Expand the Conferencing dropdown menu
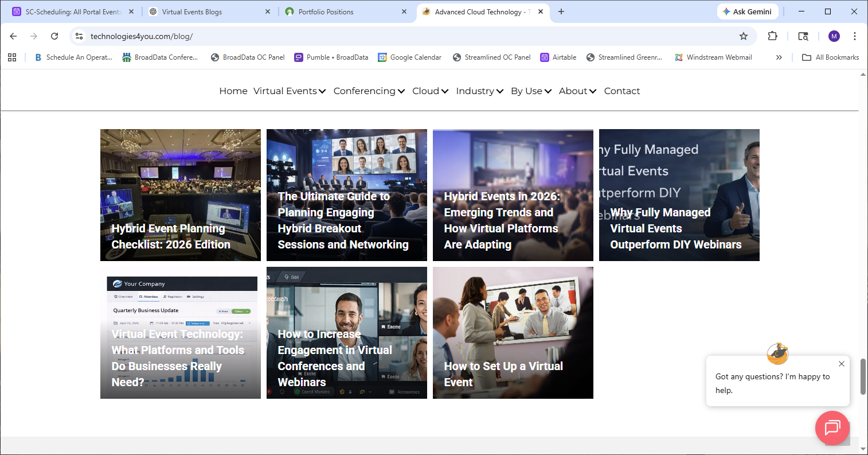 (x=369, y=91)
